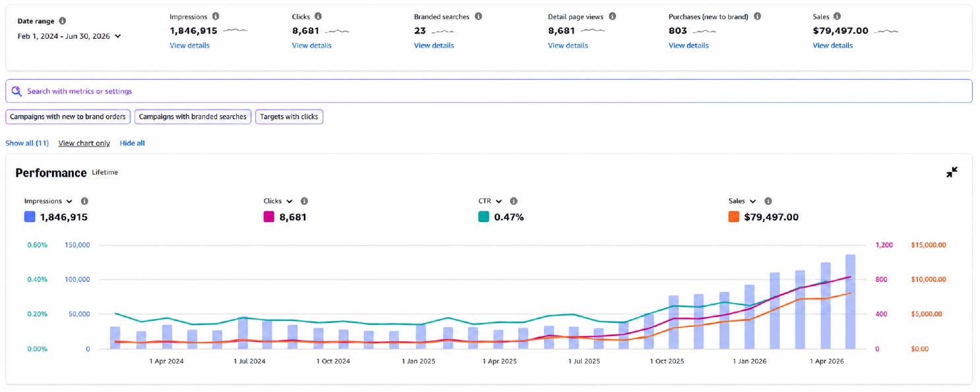
Task: View details for Impressions
Action: [x=189, y=45]
